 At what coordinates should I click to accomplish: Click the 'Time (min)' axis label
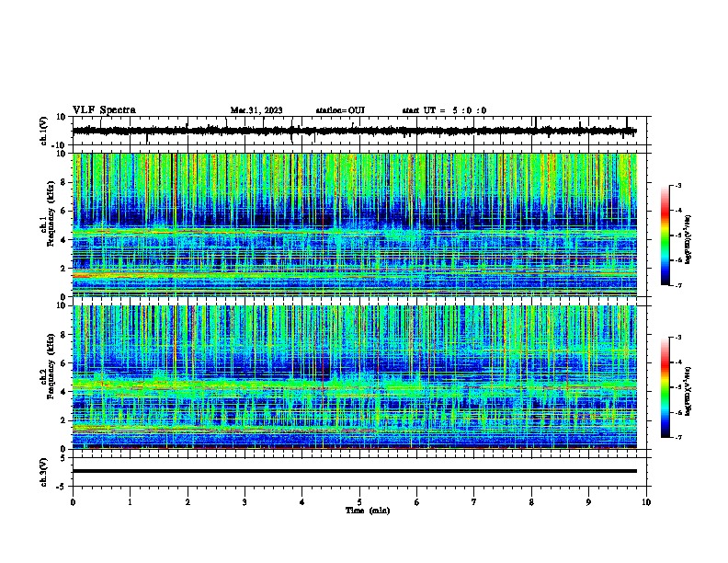pyautogui.click(x=368, y=511)
